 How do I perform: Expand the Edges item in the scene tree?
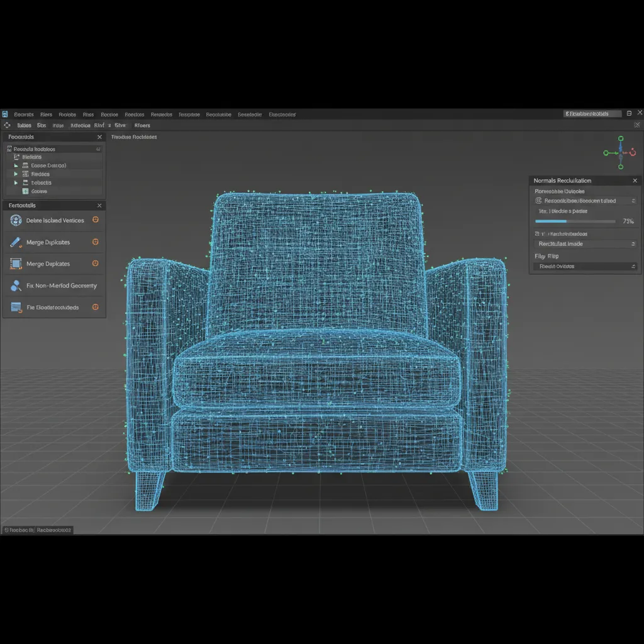16,165
